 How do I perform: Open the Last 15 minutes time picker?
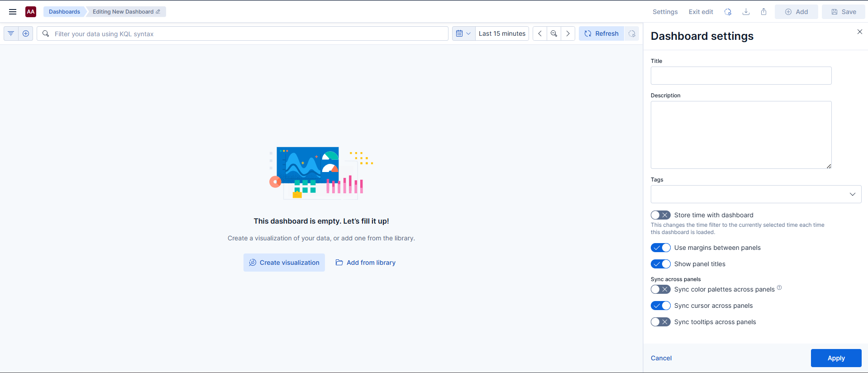[x=502, y=33]
